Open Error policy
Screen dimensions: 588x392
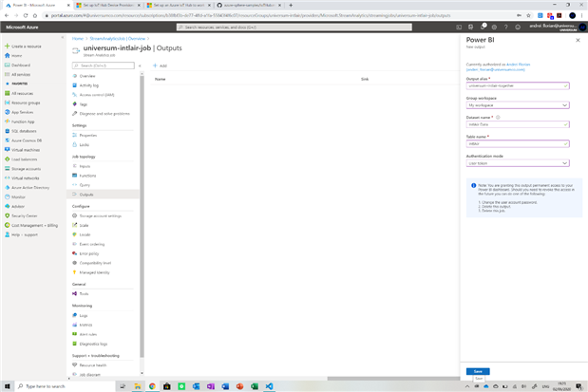coord(89,253)
